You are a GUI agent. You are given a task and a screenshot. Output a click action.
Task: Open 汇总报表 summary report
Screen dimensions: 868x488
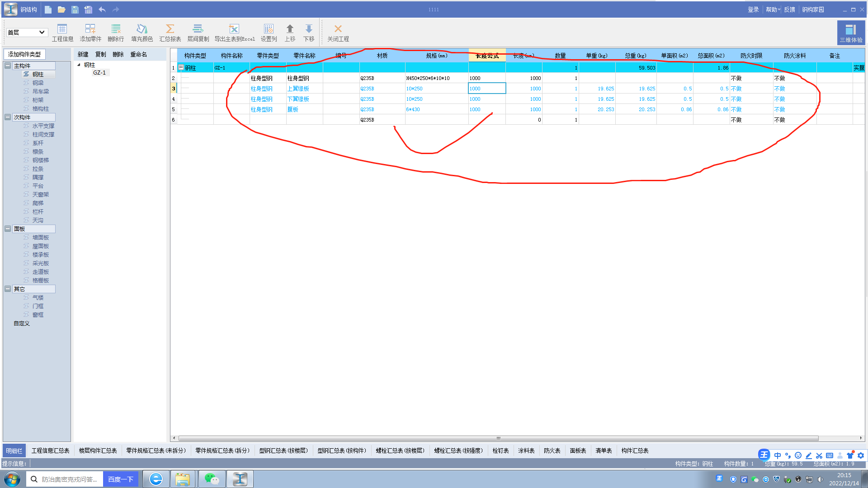click(x=170, y=33)
